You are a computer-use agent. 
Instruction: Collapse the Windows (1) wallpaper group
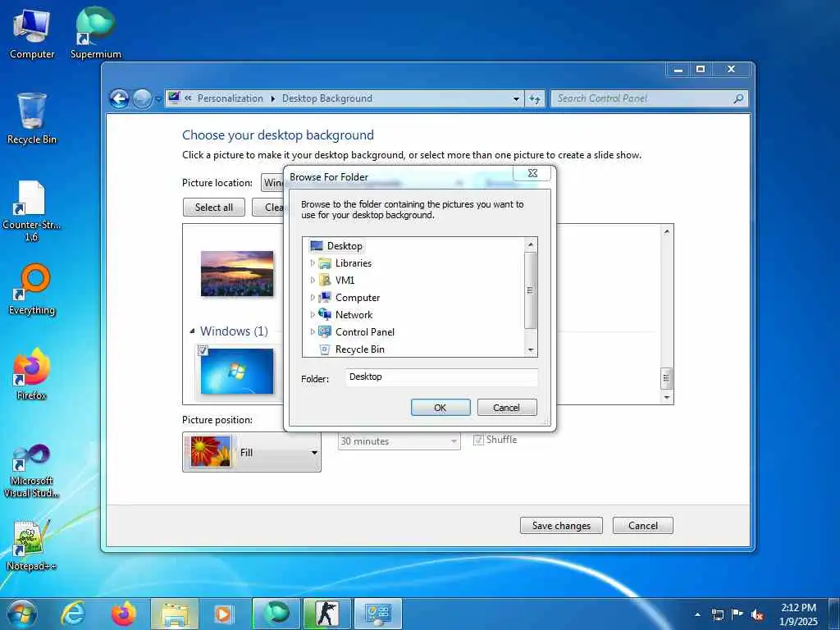point(192,331)
